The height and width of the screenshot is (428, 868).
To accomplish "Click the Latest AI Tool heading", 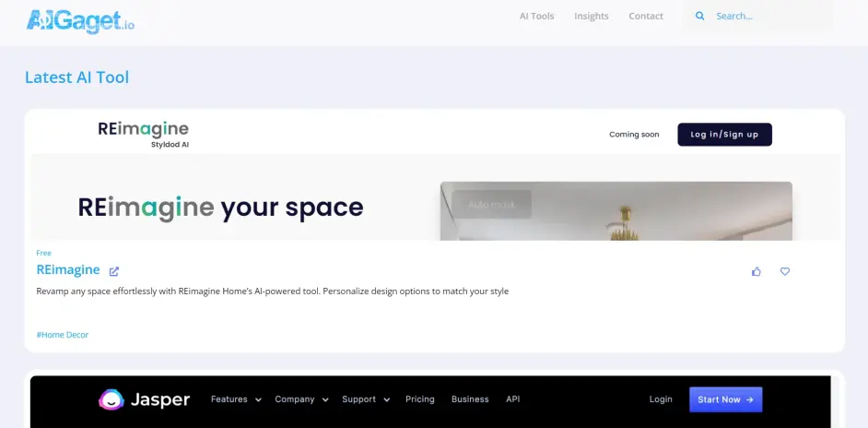I will [77, 77].
